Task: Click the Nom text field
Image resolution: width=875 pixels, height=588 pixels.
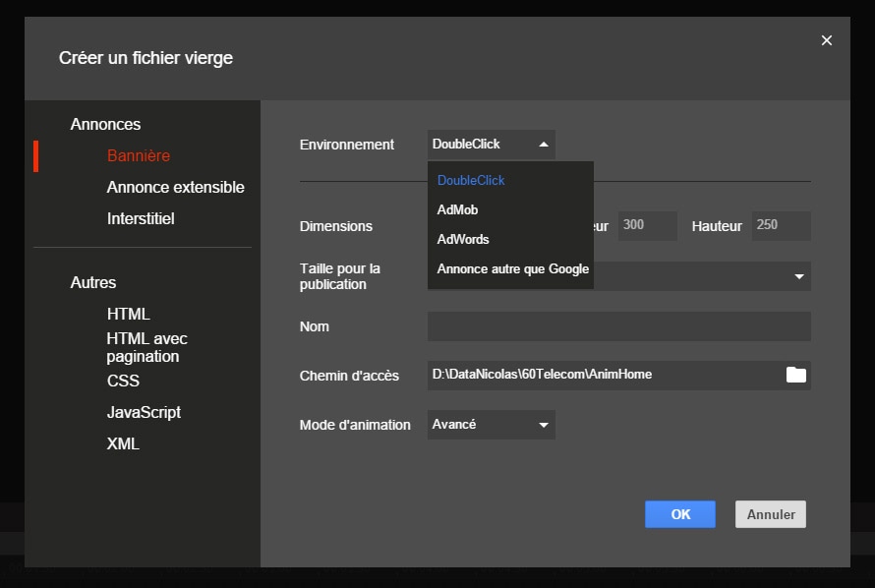Action: coord(618,326)
